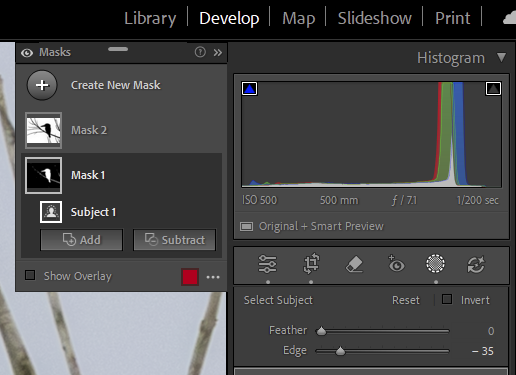This screenshot has height=375, width=516.
Task: Click the f / 7.1 aperture readout
Action: [x=404, y=200]
